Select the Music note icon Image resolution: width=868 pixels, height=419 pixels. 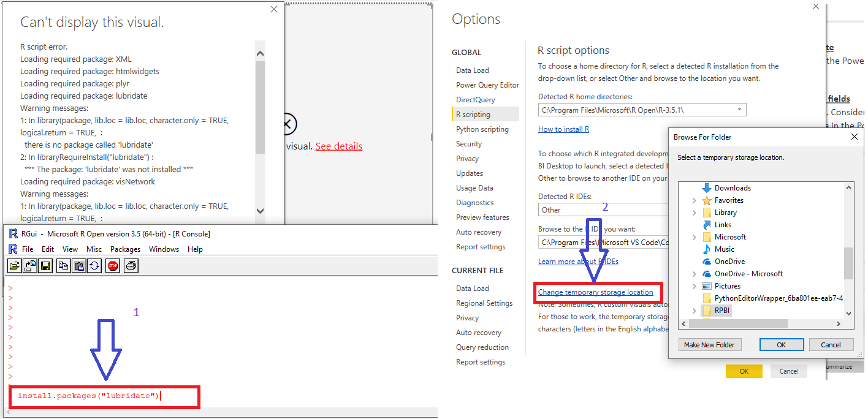pyautogui.click(x=707, y=249)
